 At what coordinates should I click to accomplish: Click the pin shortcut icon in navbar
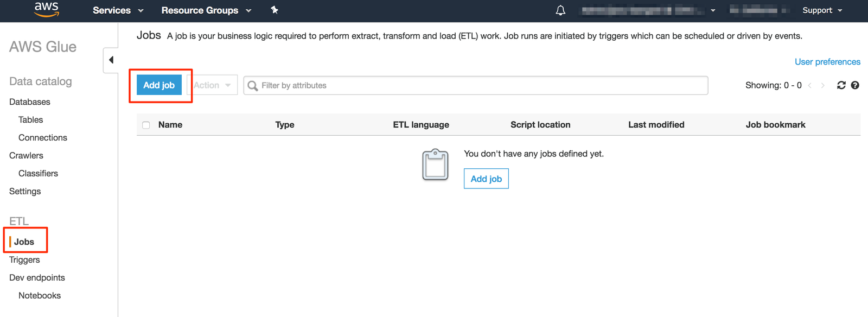[275, 10]
